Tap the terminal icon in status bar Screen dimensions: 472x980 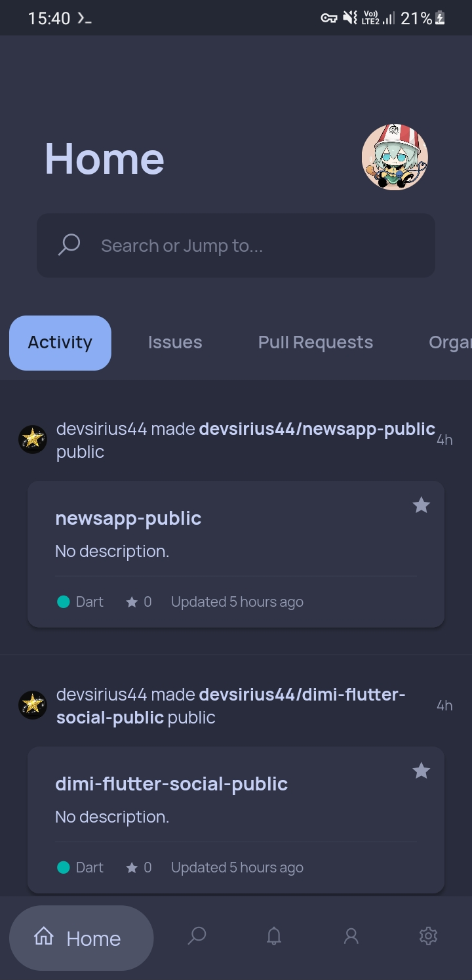(x=85, y=18)
